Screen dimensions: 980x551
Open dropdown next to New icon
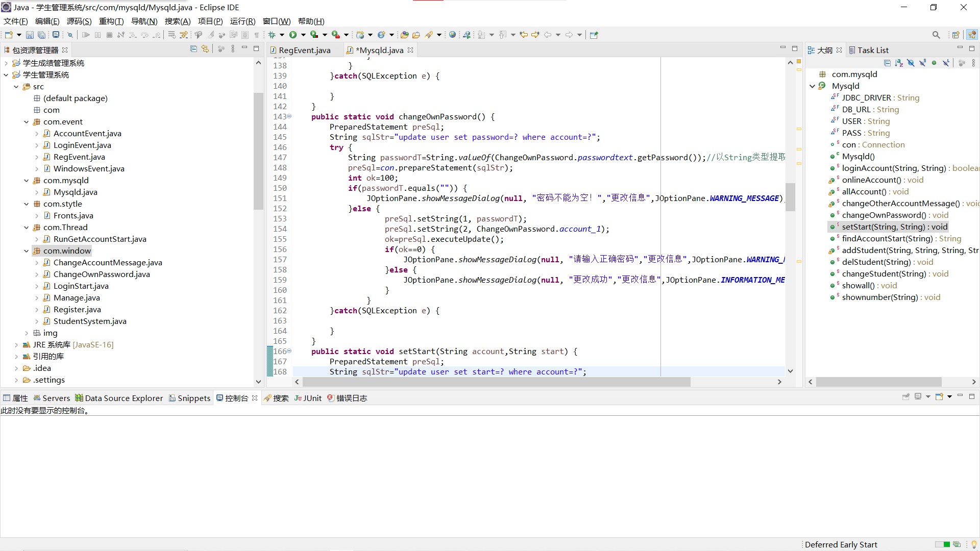pos(19,35)
